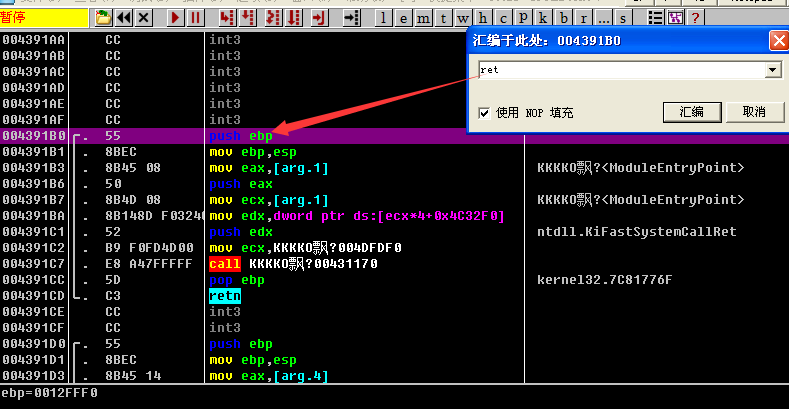Click the Go to address arrow icon
The width and height of the screenshot is (789, 409).
click(x=351, y=18)
